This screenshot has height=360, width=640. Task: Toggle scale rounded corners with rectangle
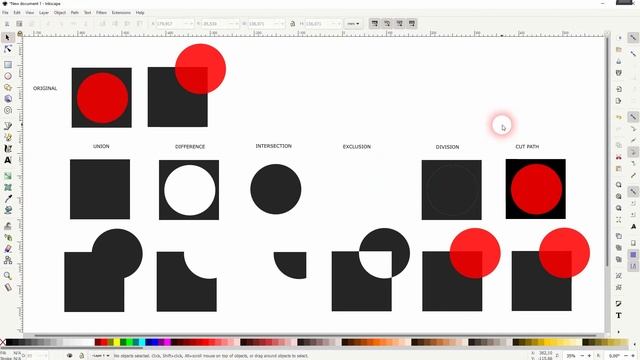(387, 24)
